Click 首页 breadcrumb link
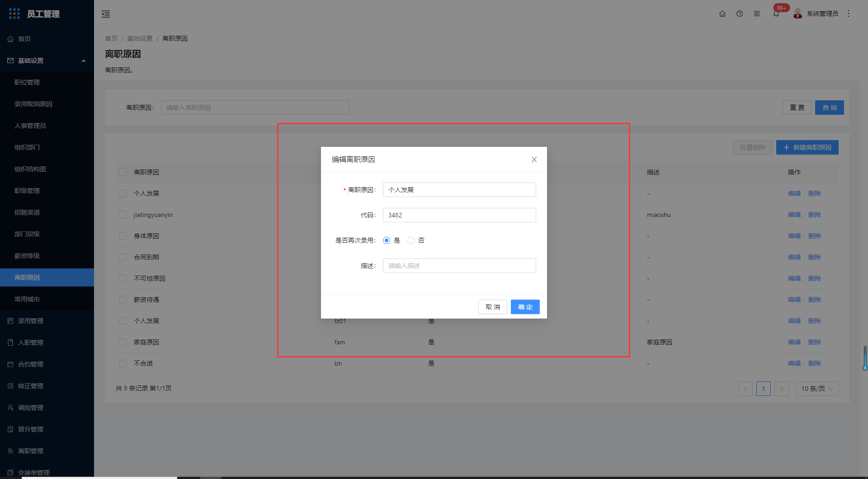Screen dimensions: 868x479 click(111, 38)
